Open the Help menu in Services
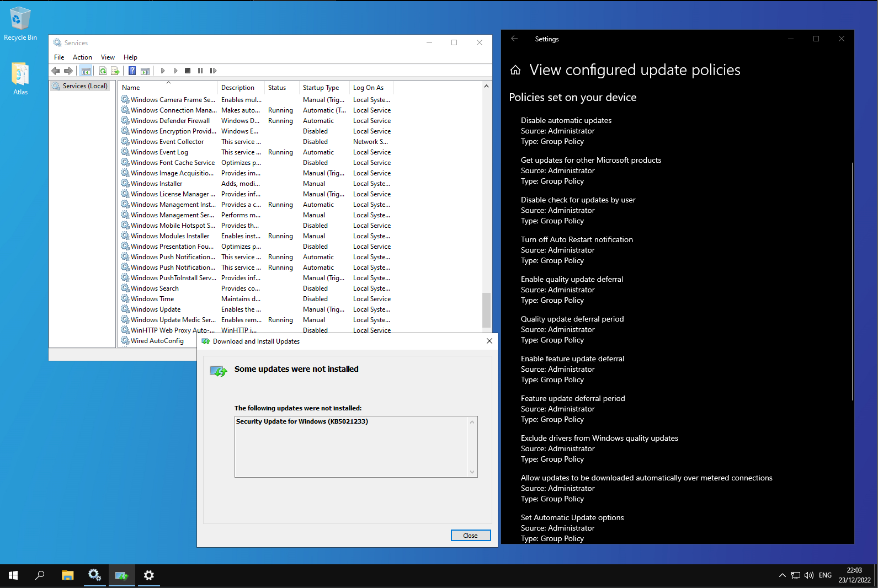Viewport: 878px width, 588px height. [130, 57]
